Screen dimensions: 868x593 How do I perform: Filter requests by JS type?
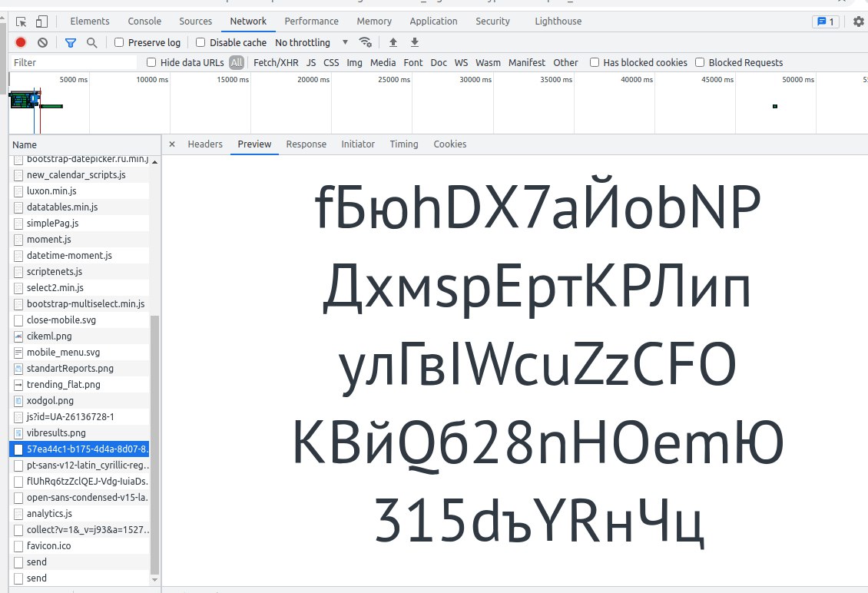pos(311,62)
